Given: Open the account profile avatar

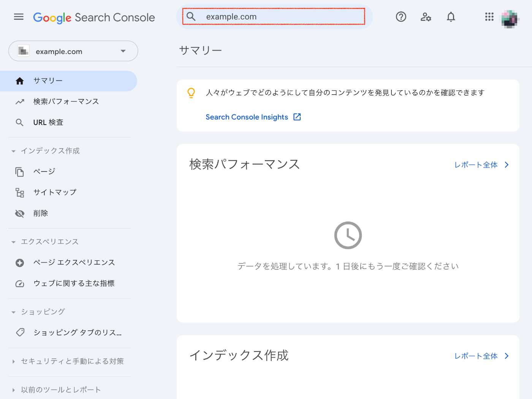Looking at the screenshot, I should 510,19.
